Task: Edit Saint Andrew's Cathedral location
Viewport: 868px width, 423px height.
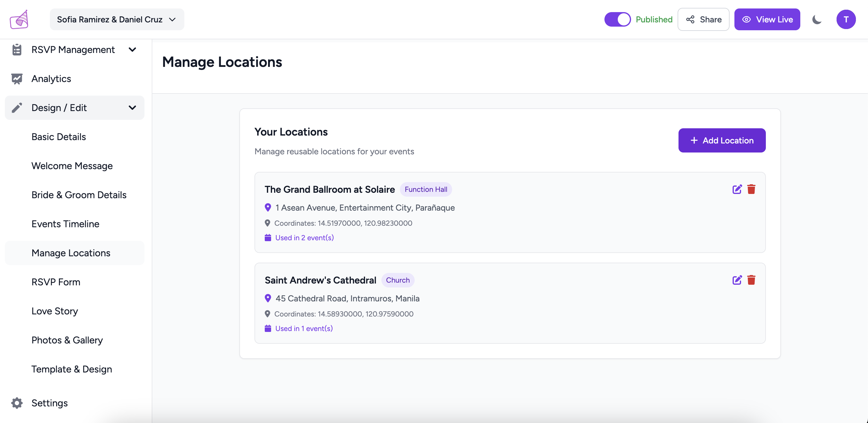Action: click(737, 280)
